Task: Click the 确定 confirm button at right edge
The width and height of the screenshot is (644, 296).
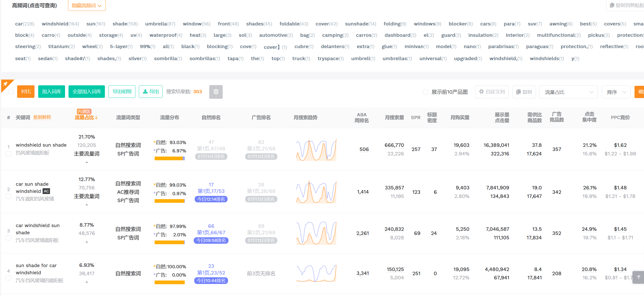Action: click(640, 92)
